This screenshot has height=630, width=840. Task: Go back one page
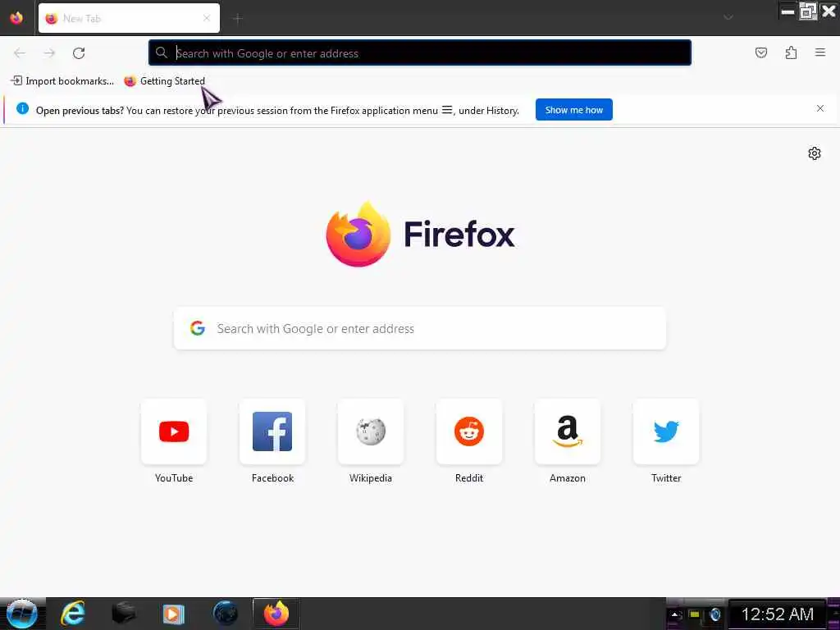20,53
